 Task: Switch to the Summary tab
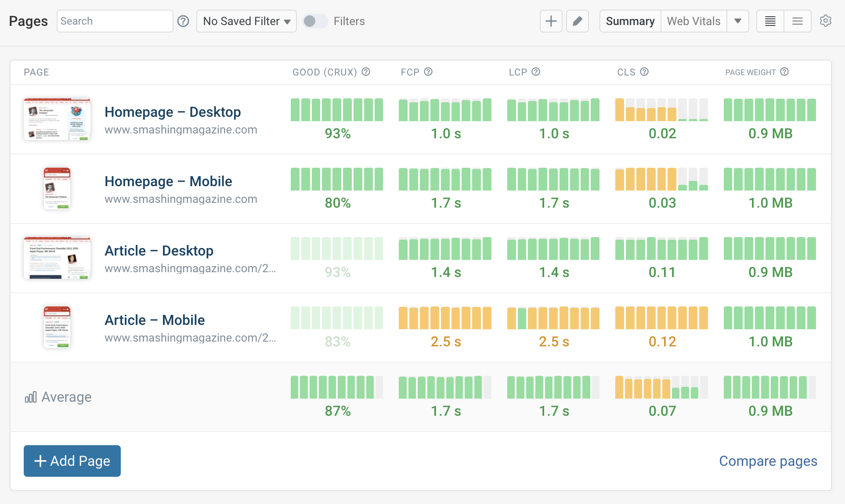[630, 21]
